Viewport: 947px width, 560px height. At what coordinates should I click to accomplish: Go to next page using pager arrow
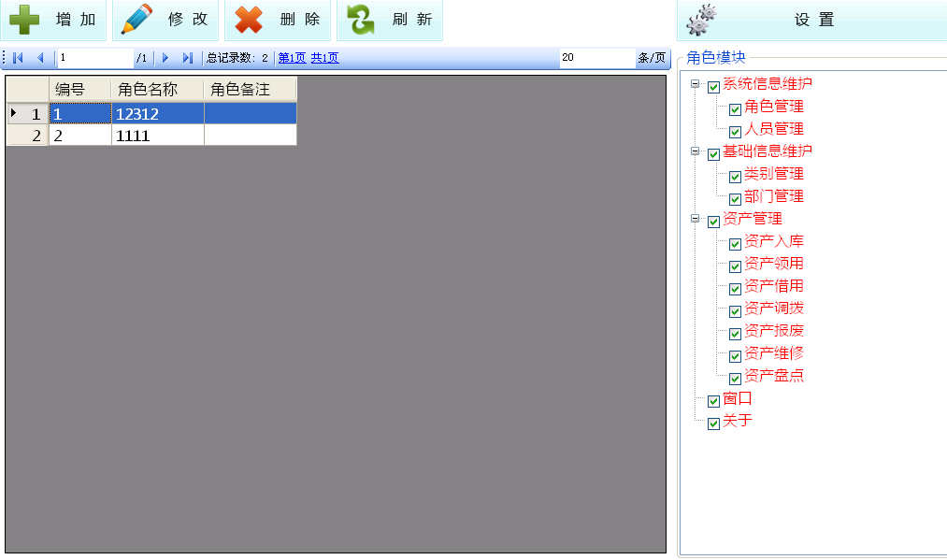(x=165, y=58)
